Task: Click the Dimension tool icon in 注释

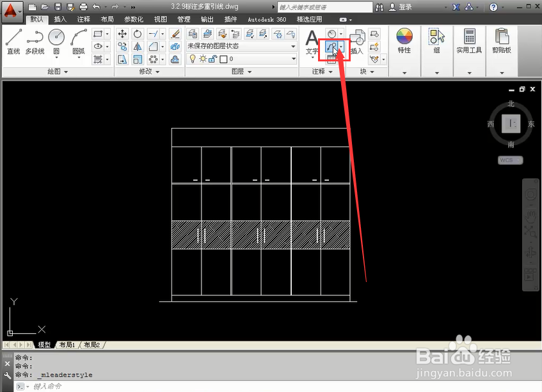Action: [332, 34]
